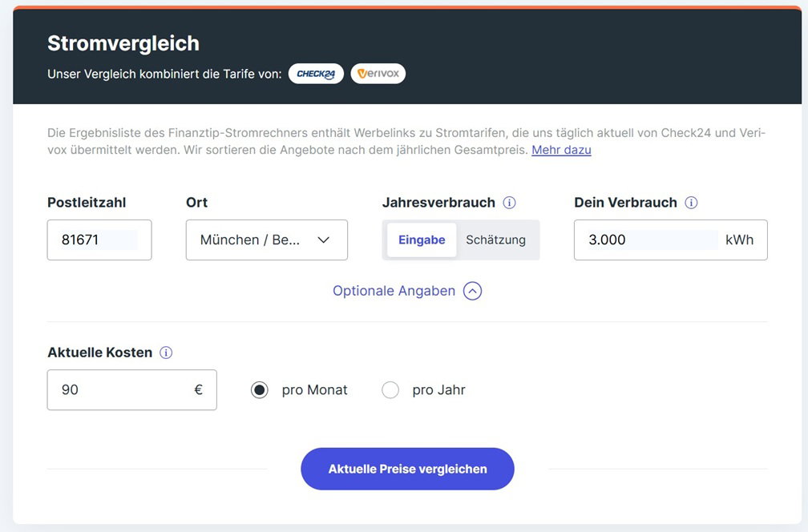Open the info icon next to Aktuelle Kosten

pos(166,353)
